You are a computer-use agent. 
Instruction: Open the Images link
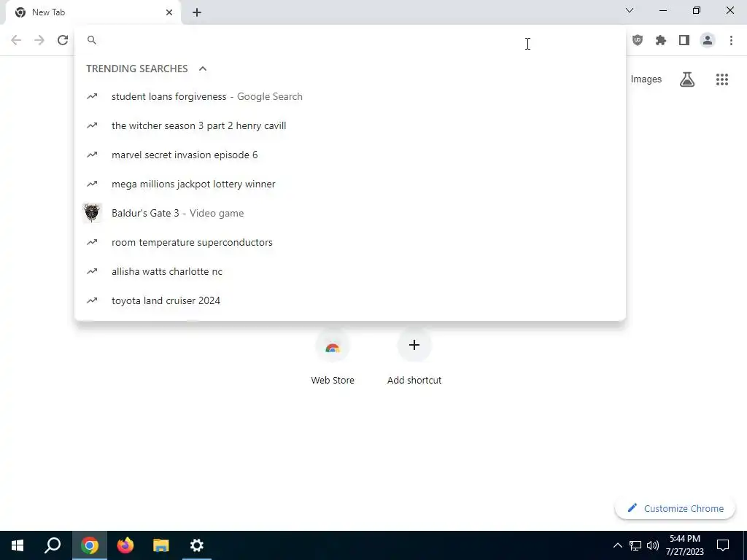click(x=646, y=79)
